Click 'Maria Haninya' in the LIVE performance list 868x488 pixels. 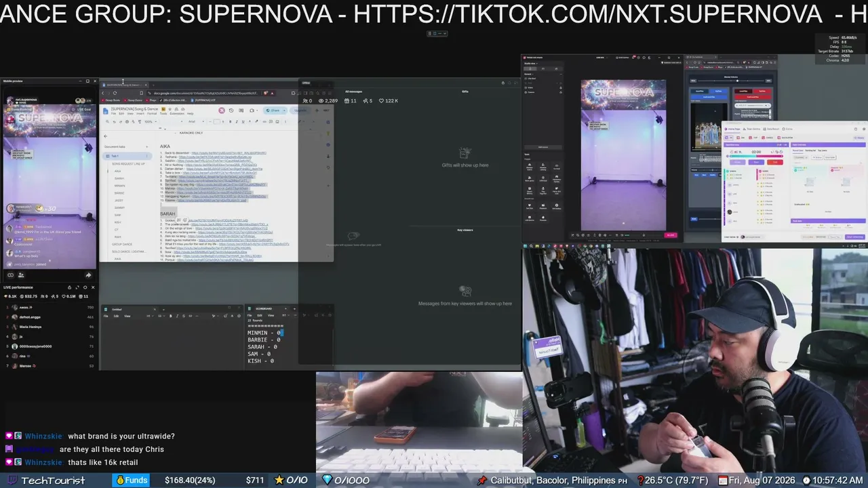(x=31, y=327)
